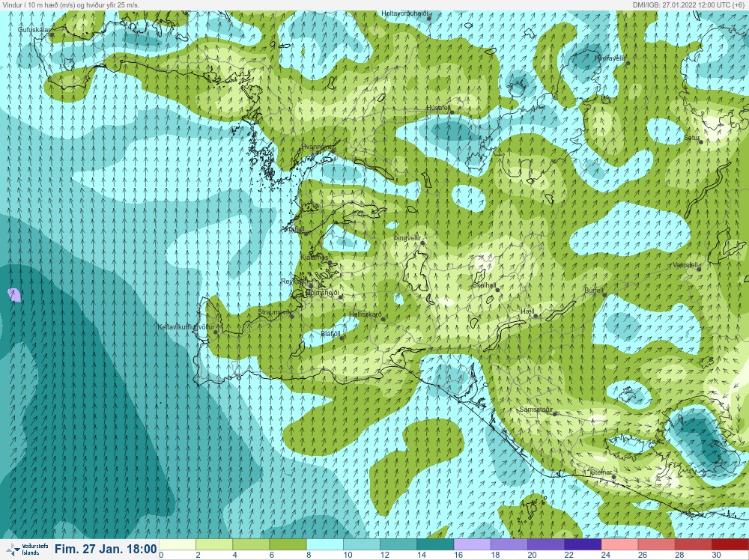Click the Steinar station dot

(614, 477)
